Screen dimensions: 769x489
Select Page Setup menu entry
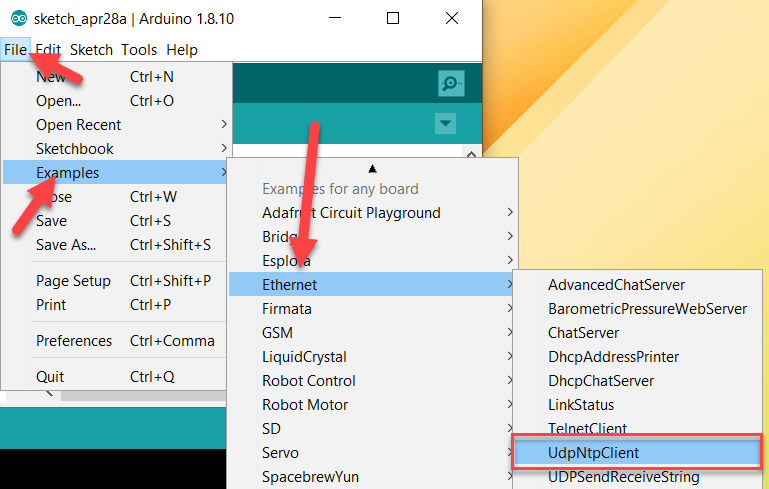click(116, 281)
